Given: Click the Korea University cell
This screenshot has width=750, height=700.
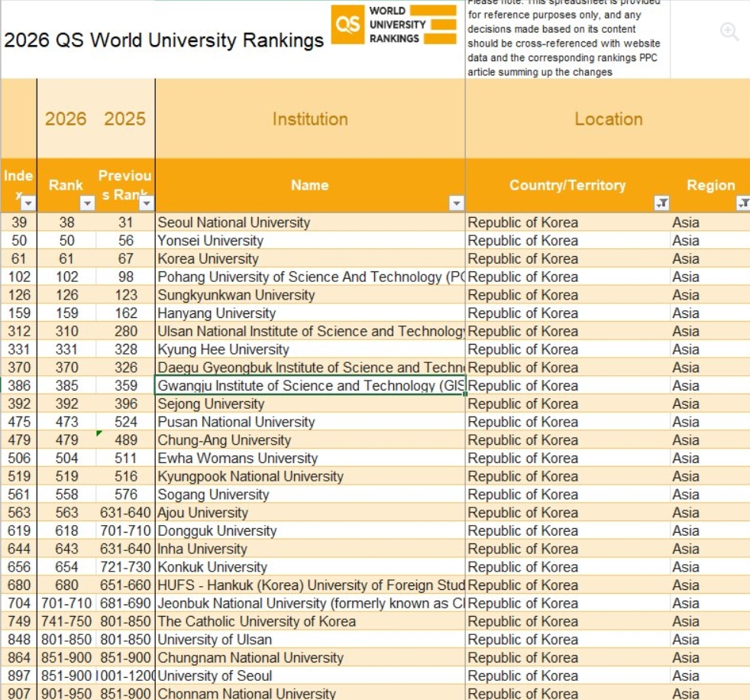Looking at the screenshot, I should point(310,259).
